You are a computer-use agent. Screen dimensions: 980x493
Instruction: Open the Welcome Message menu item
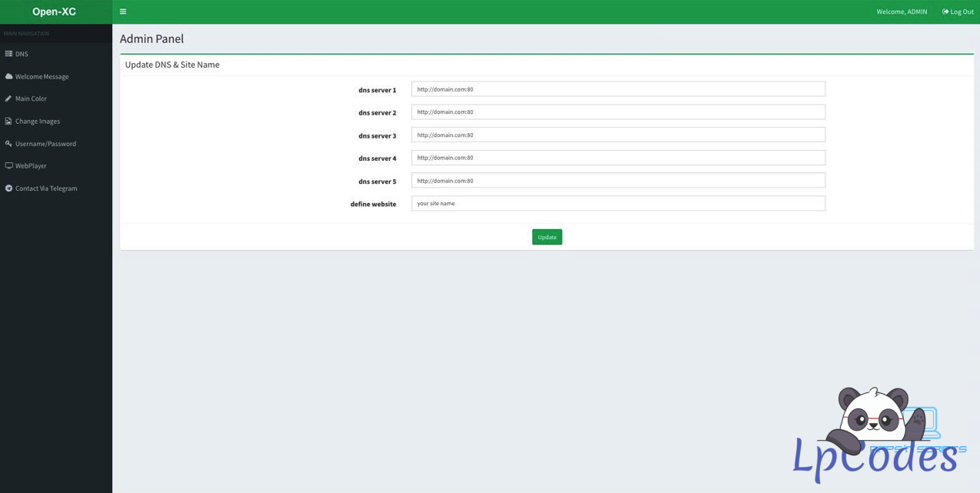42,77
